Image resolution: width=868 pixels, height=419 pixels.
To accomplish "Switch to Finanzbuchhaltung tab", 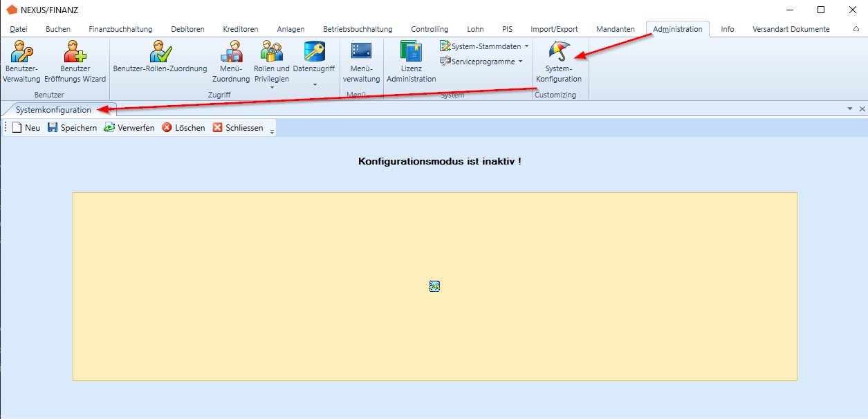I will click(120, 29).
